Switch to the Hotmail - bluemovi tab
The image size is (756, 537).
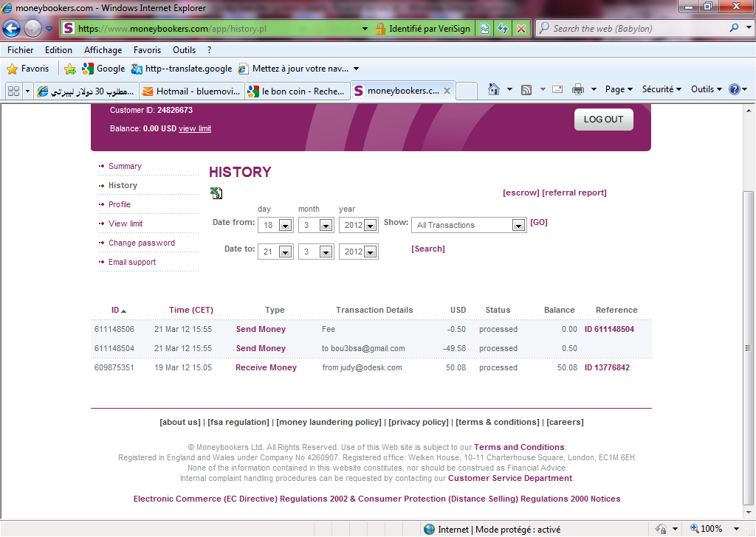[192, 91]
